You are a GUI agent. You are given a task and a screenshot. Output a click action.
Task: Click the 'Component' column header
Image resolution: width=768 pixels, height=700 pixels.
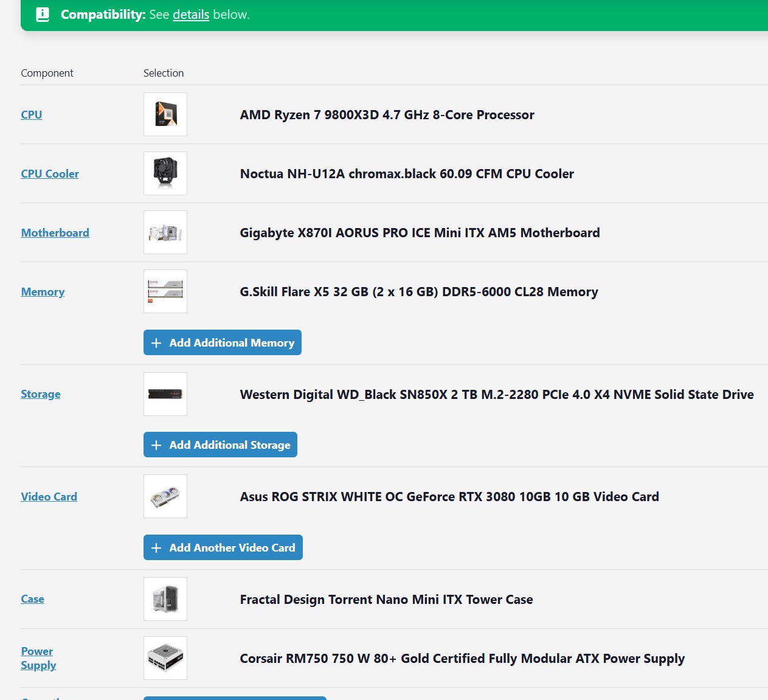[47, 73]
